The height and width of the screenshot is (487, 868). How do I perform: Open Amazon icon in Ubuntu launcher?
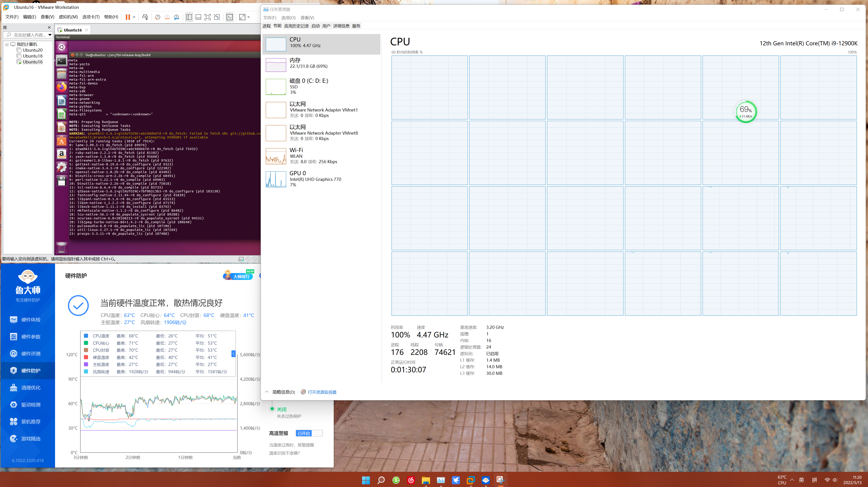click(x=62, y=154)
